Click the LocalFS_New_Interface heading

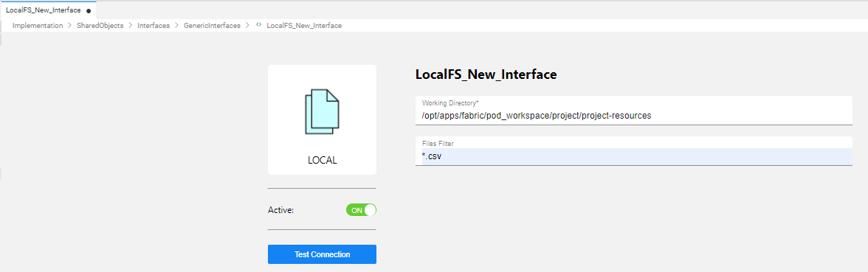click(x=486, y=74)
